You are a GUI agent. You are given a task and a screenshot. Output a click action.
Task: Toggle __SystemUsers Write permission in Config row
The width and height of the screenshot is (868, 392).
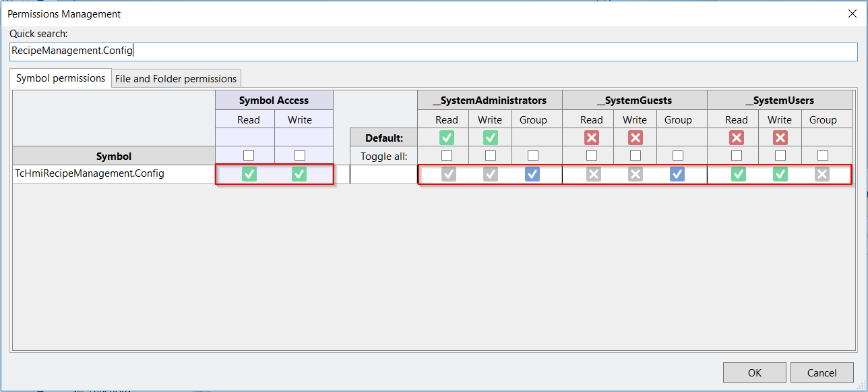tap(780, 174)
